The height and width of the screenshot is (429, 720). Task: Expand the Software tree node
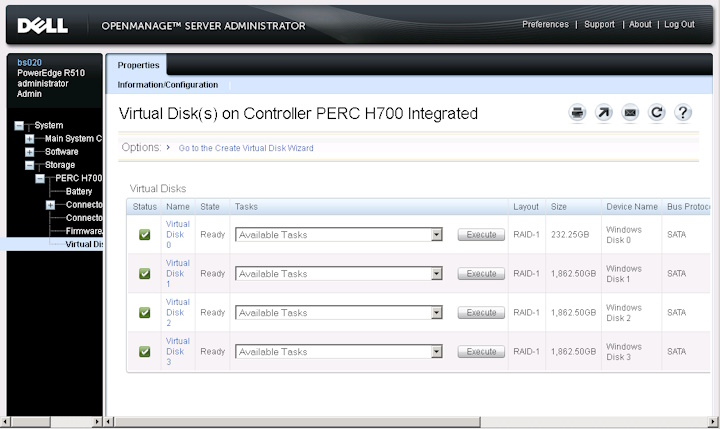30,152
